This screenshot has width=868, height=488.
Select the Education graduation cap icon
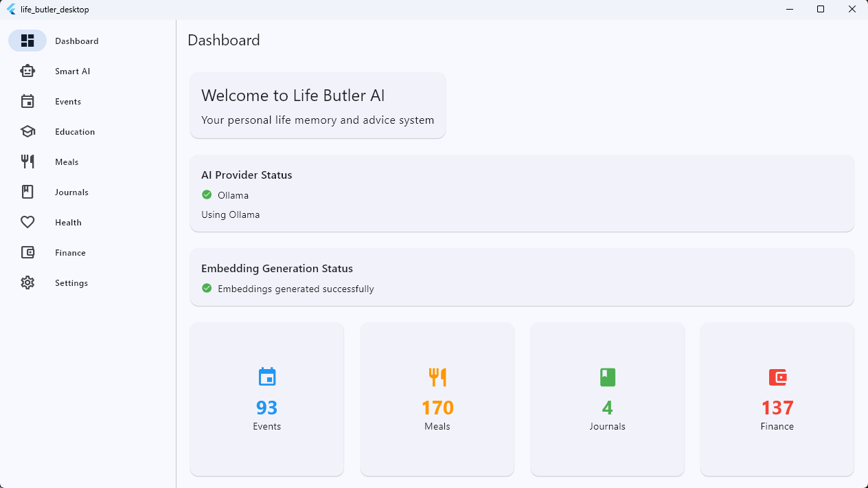pyautogui.click(x=27, y=131)
